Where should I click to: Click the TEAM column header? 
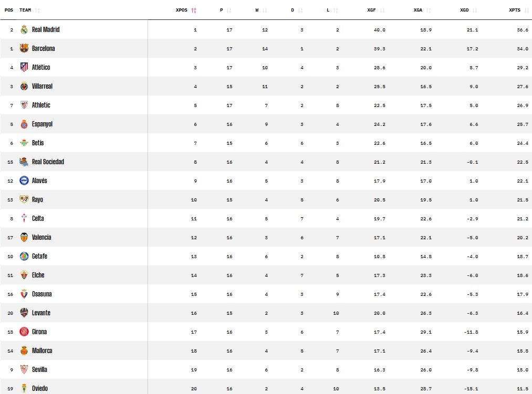pos(24,9)
